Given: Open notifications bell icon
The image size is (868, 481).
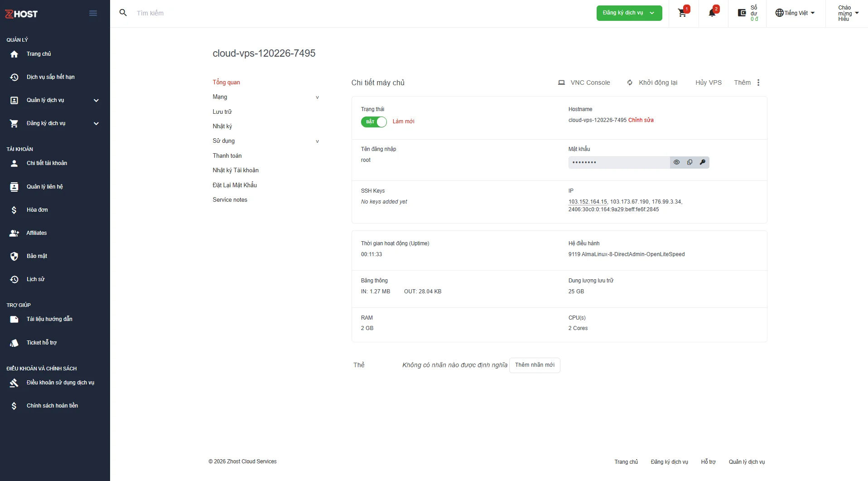Looking at the screenshot, I should point(712,13).
